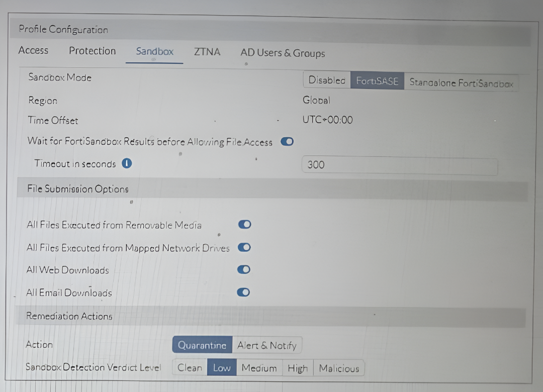Select the Sandbox tab
This screenshot has width=543, height=392.
pyautogui.click(x=154, y=51)
